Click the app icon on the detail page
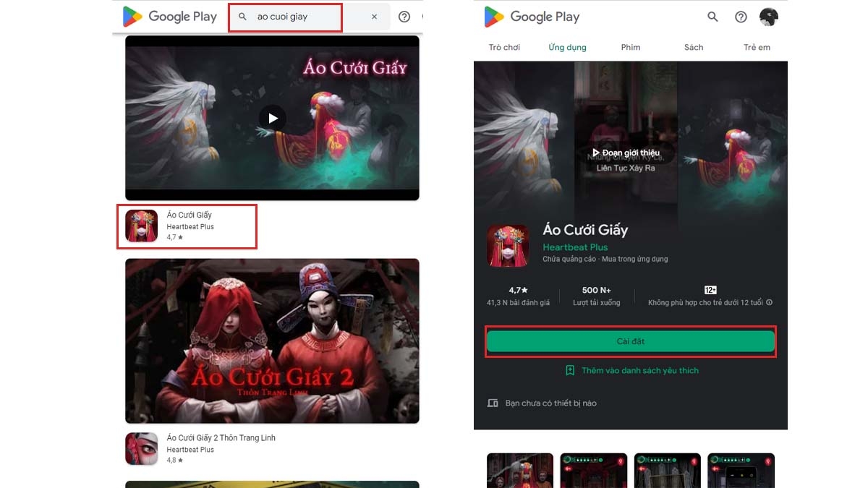This screenshot has width=868, height=488. point(507,246)
